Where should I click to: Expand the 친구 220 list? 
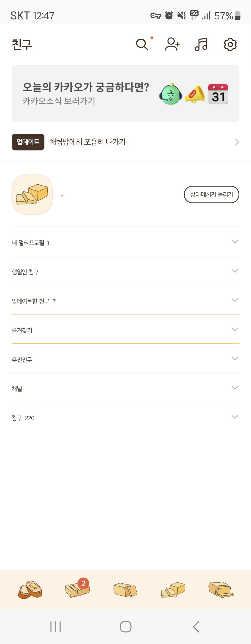tap(125, 417)
